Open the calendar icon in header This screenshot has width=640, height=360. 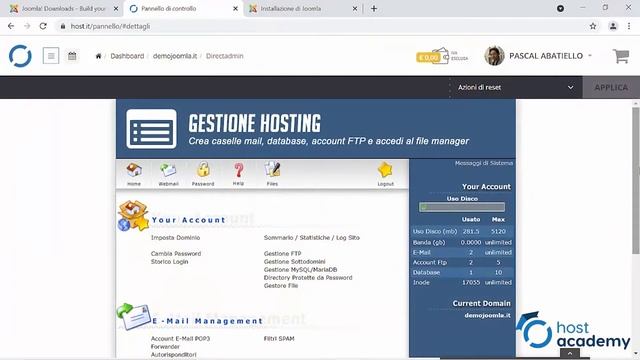pos(72,56)
